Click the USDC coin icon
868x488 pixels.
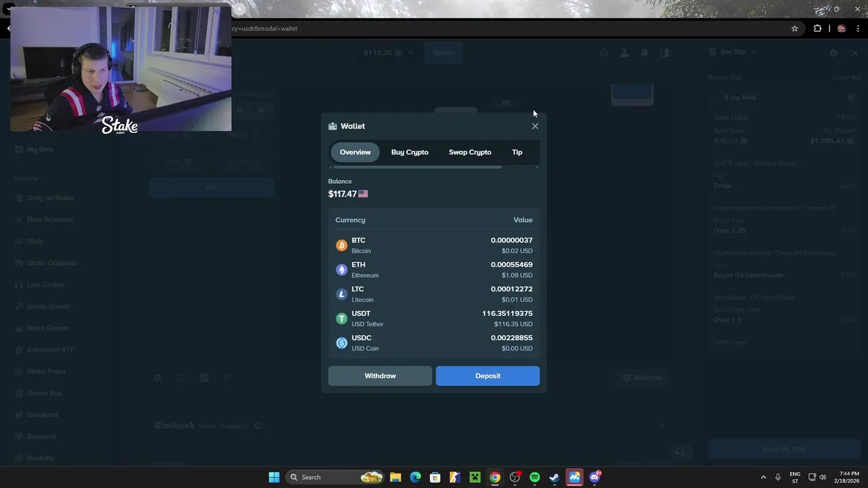pyautogui.click(x=342, y=343)
